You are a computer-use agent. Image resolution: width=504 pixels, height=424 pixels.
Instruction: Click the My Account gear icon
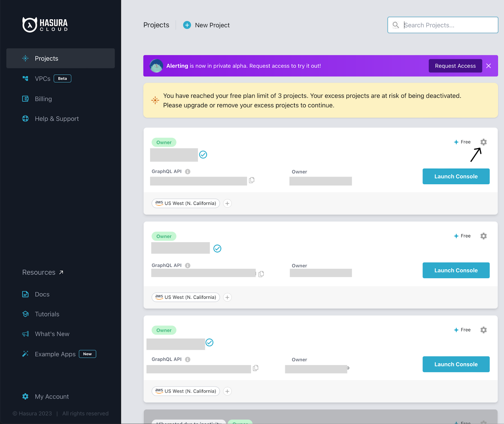pos(26,397)
